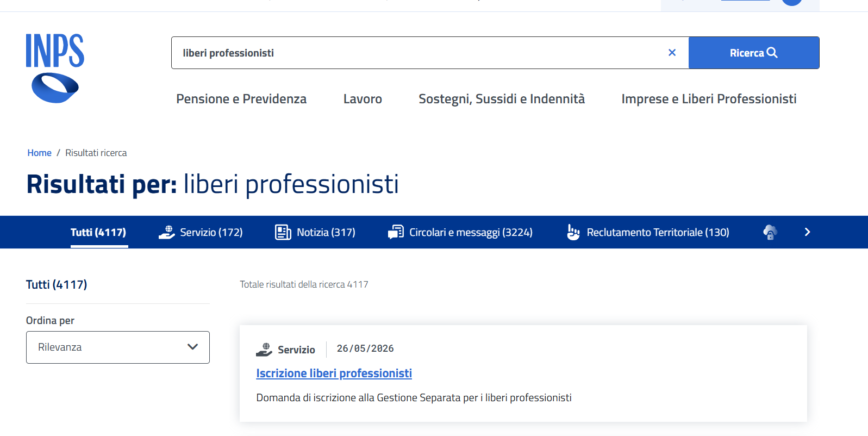
Task: Open the Lavoro menu
Action: (x=363, y=99)
